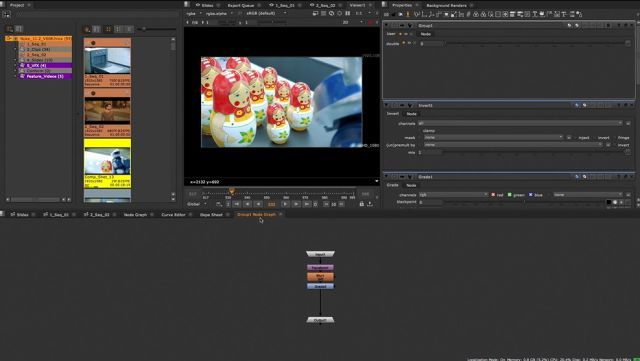This screenshot has height=361, width=640.
Task: Jump to first frame button
Action: tap(236, 204)
